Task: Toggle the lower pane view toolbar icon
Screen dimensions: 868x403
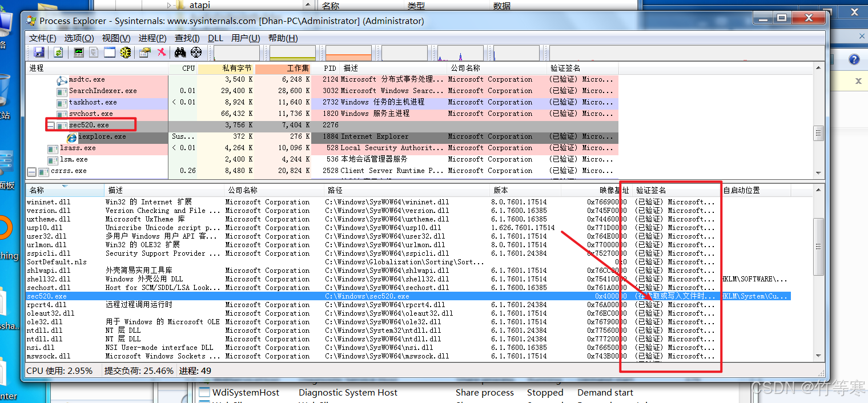Action: 110,53
